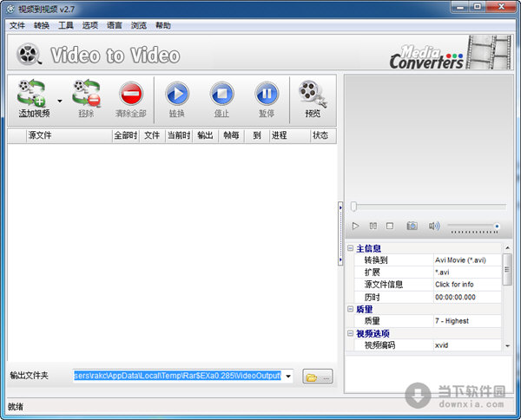The image size is (521, 420).
Task: Click the preview player stop button
Action: pyautogui.click(x=390, y=226)
